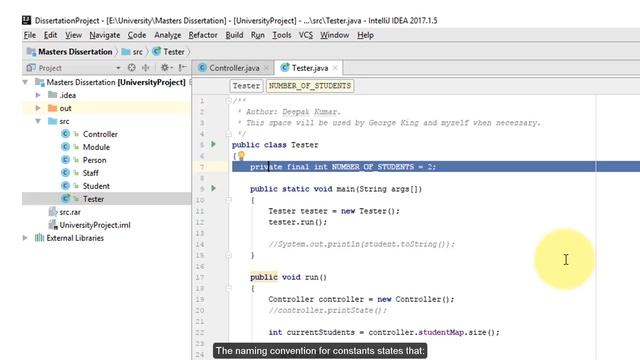Click Controller class icon in tree
640x360 pixels.
(x=65, y=134)
